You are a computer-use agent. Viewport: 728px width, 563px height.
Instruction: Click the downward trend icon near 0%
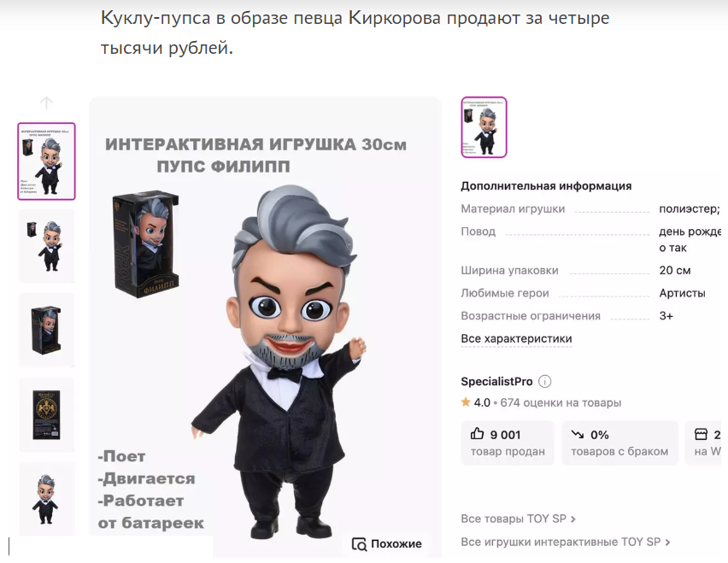(x=577, y=434)
